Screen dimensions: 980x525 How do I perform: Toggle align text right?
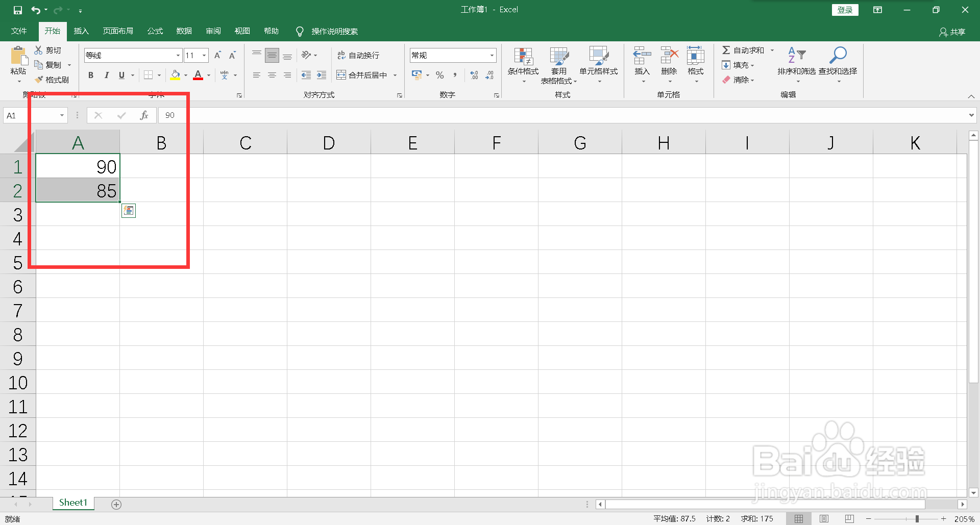pos(287,75)
